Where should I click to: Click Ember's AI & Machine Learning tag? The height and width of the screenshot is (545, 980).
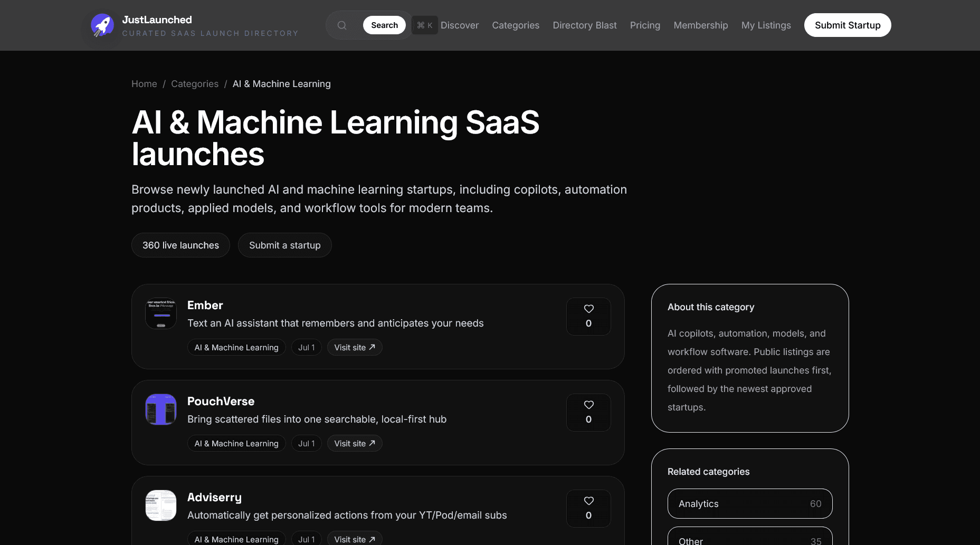coord(236,348)
